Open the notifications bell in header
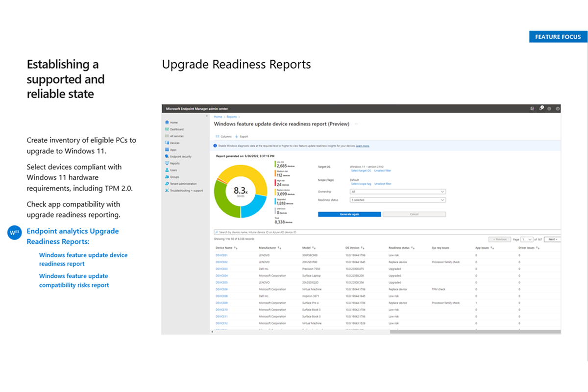 pos(541,108)
